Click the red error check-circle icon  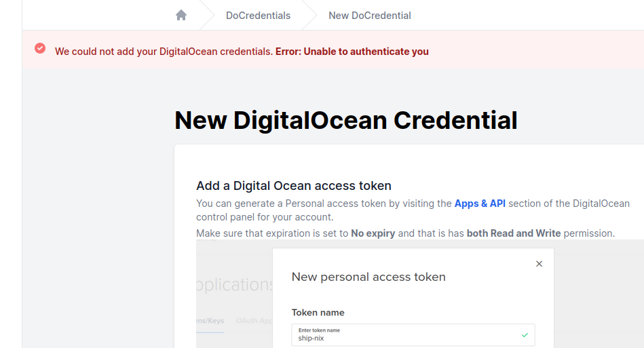coord(40,48)
